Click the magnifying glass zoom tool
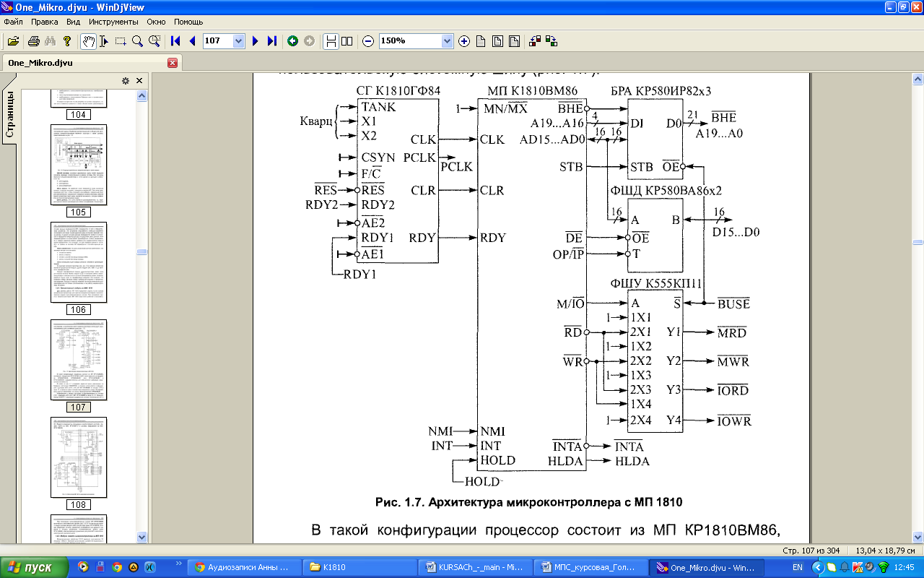This screenshot has height=578, width=924. 137,41
